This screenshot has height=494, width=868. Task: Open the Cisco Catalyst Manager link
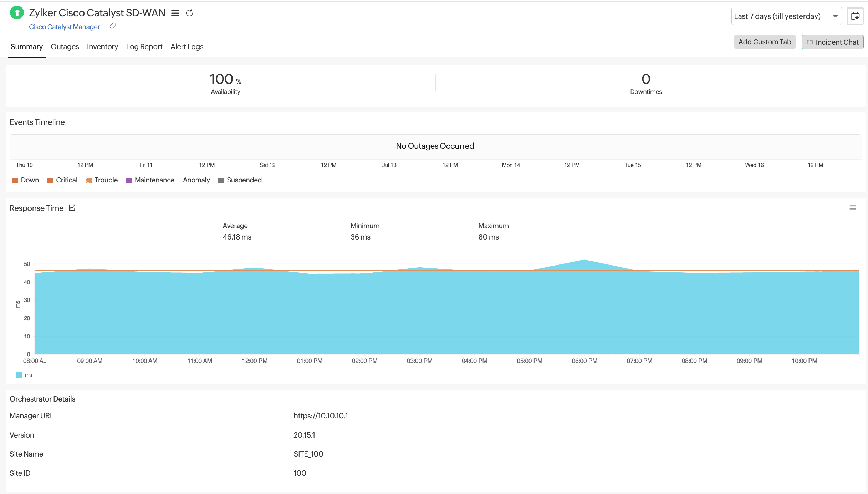pyautogui.click(x=64, y=26)
